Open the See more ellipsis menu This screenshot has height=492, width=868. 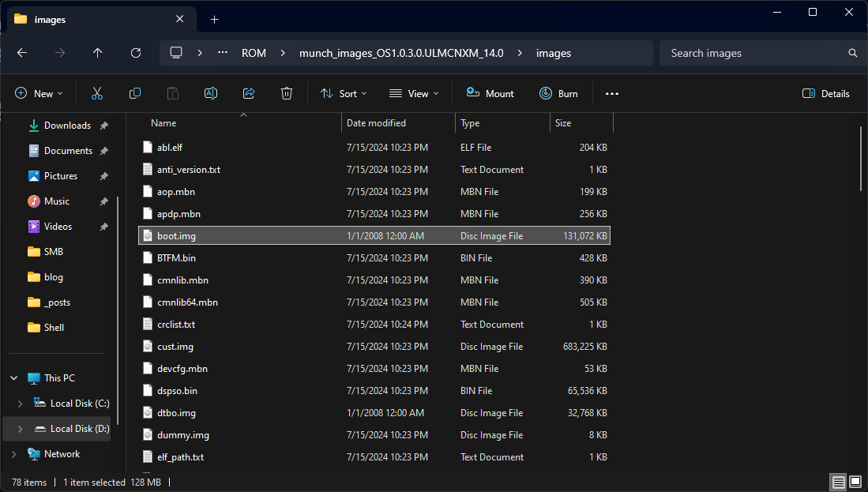pos(611,93)
